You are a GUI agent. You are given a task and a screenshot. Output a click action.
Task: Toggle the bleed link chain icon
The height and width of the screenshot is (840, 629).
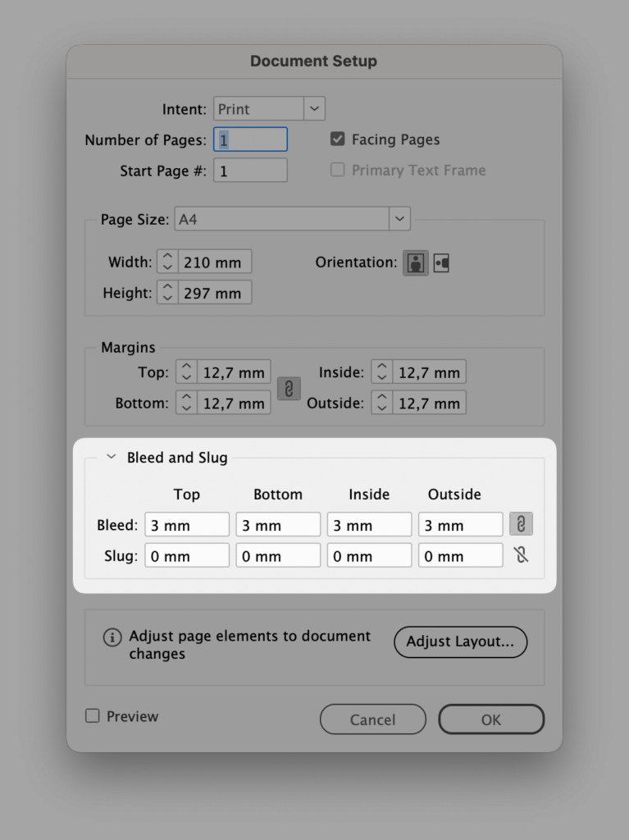pyautogui.click(x=521, y=524)
